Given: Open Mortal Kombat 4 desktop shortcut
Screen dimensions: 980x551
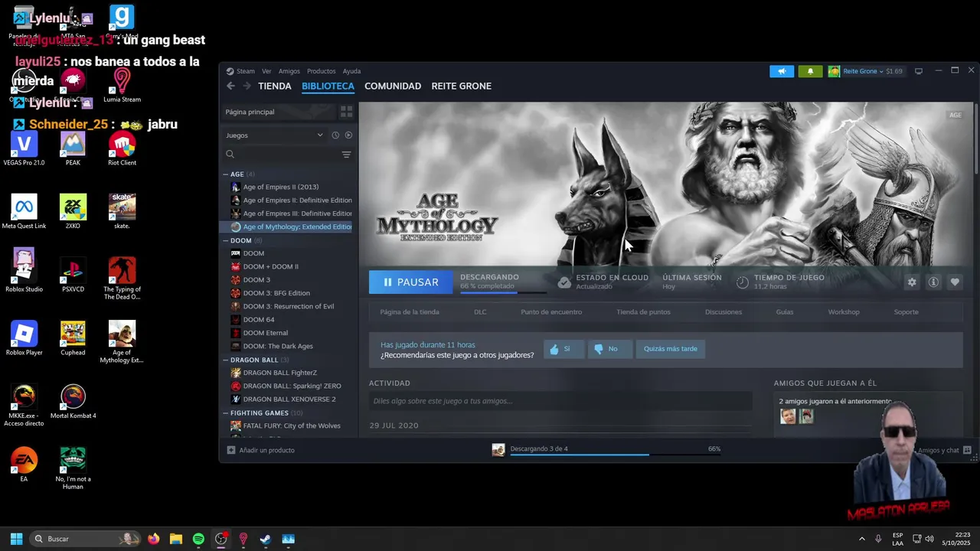Looking at the screenshot, I should tap(73, 402).
